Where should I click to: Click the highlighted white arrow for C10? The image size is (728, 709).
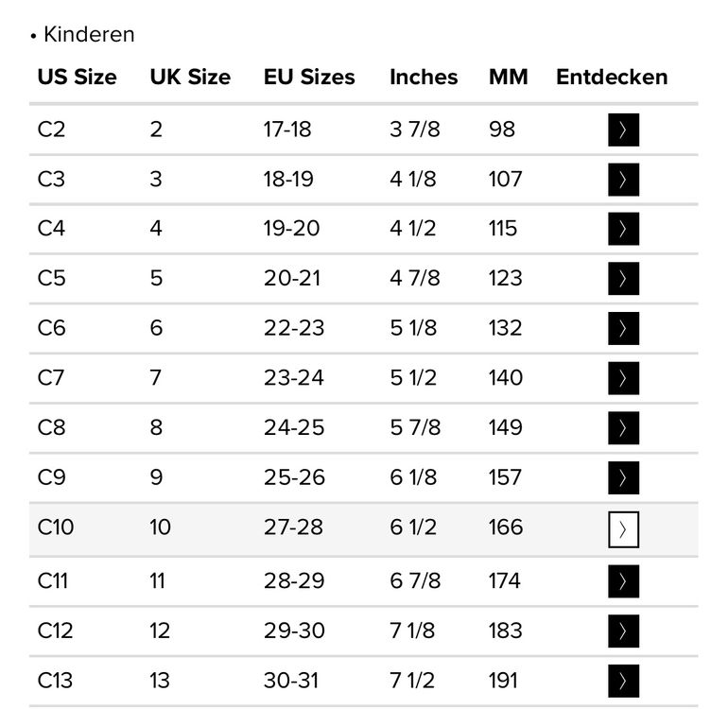[623, 530]
